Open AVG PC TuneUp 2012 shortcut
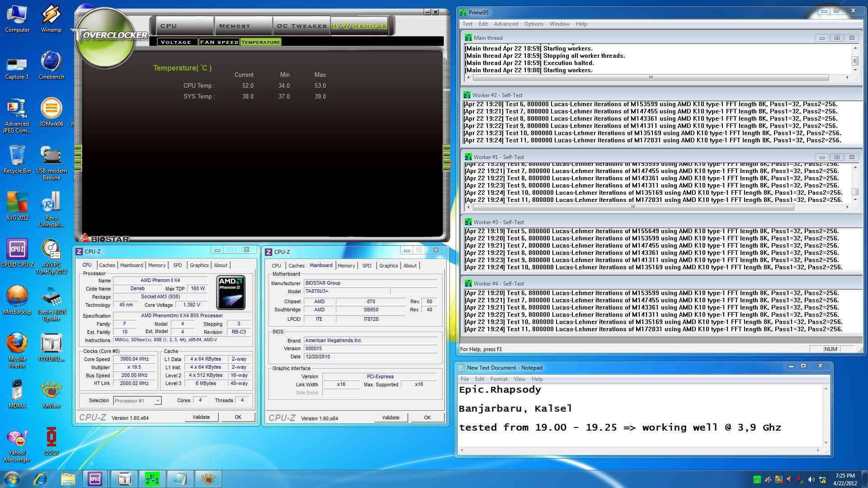The width and height of the screenshot is (868, 488). (51, 257)
